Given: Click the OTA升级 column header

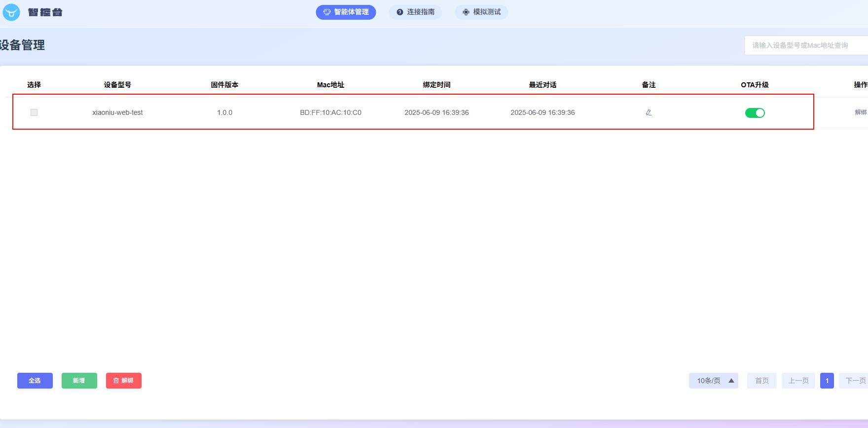Looking at the screenshot, I should click(x=755, y=85).
